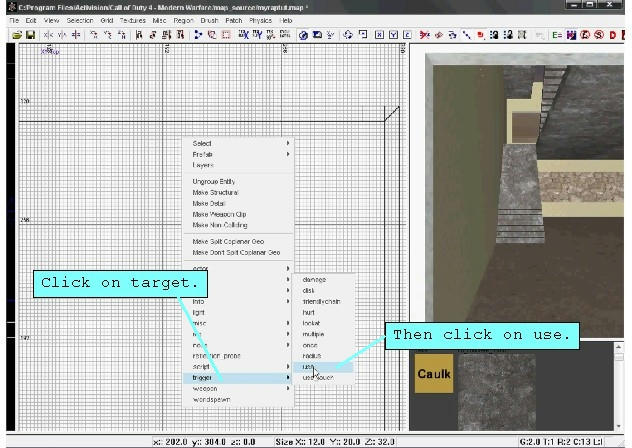Screen dimensions: 632x448
Task: Select the Caulk texture swatch
Action: (x=433, y=375)
